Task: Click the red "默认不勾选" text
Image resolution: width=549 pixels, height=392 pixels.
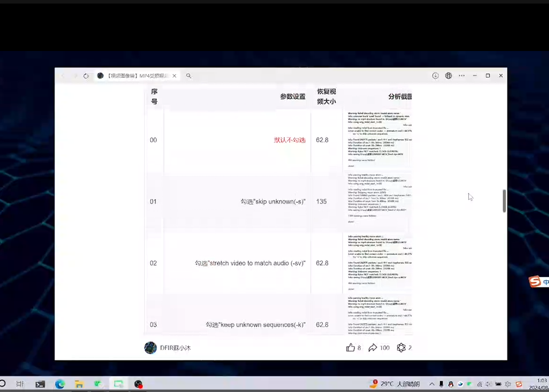Action: pos(290,140)
